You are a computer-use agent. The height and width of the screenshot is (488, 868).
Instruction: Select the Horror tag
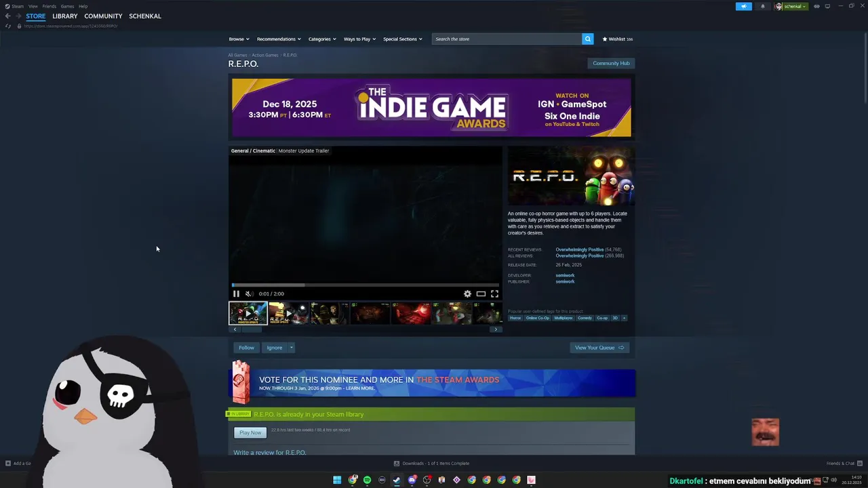pyautogui.click(x=515, y=318)
